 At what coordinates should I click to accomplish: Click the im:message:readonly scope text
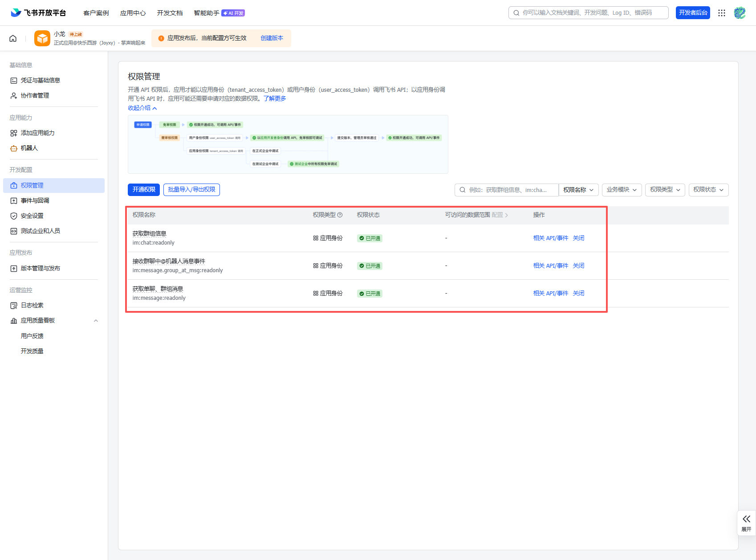pyautogui.click(x=159, y=298)
